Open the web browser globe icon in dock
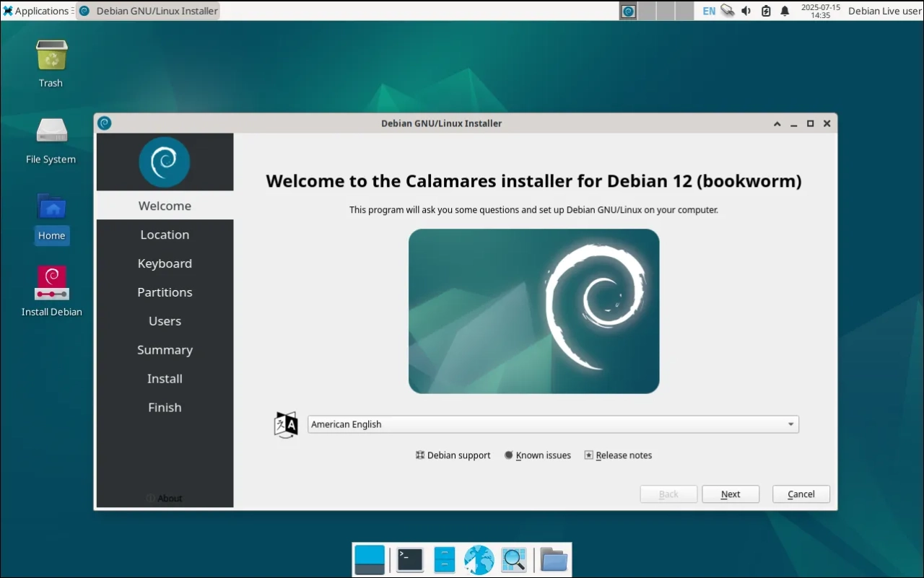 point(479,560)
